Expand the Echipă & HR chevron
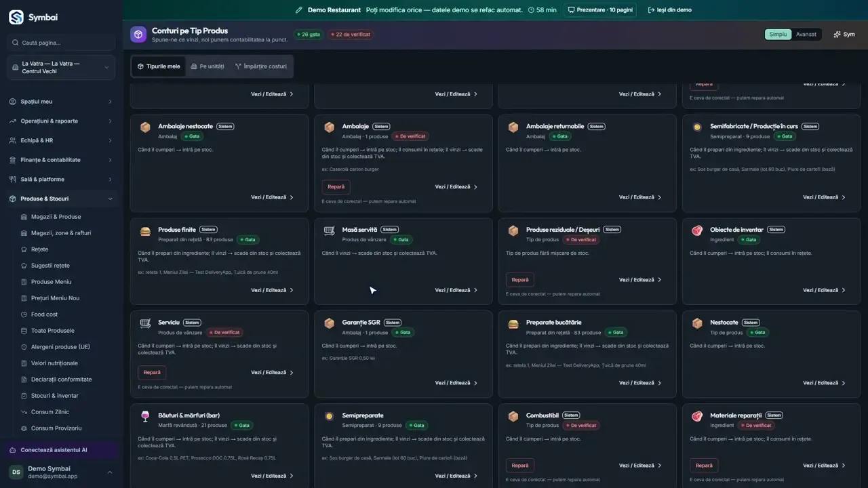Viewport: 868px width, 488px height. (110, 141)
